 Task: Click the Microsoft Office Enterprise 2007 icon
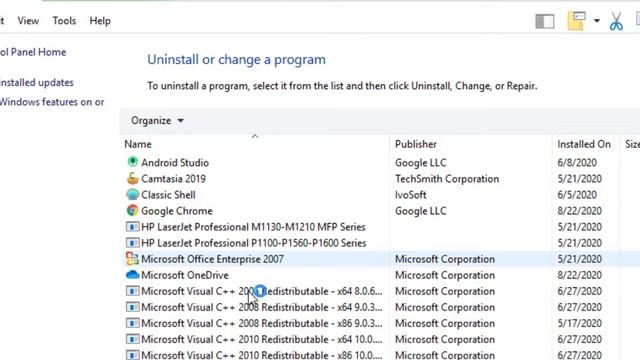tap(132, 259)
